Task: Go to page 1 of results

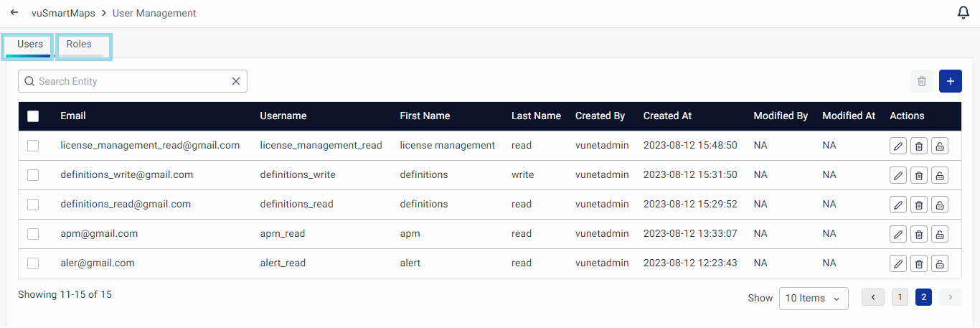Action: 900,297
